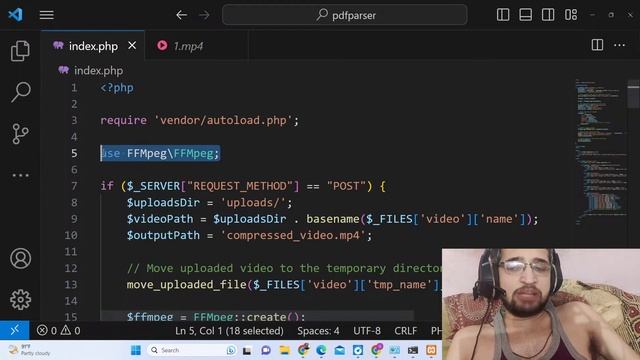
Task: Open the Search view in activity bar
Action: point(20,92)
